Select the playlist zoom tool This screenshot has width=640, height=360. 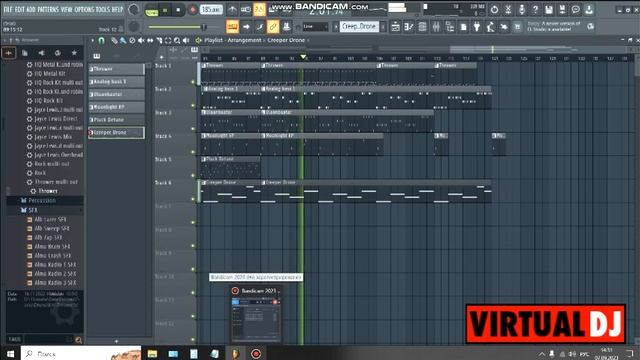pyautogui.click(x=177, y=40)
